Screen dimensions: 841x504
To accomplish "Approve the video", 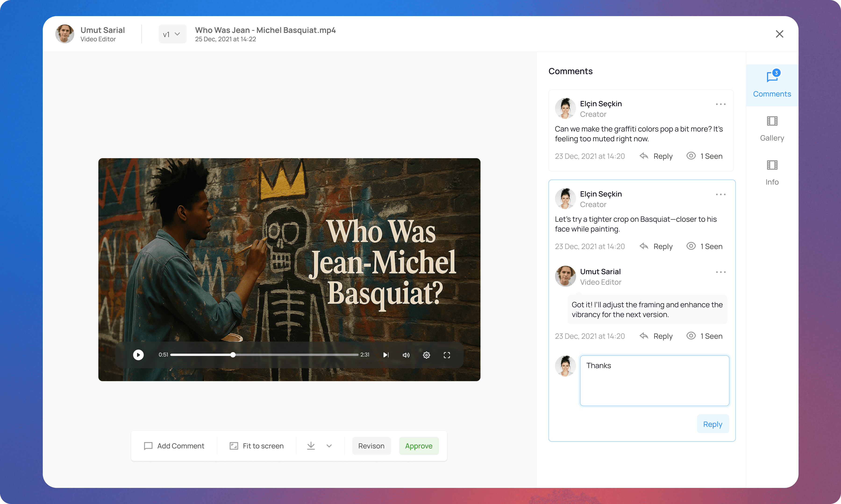I will point(418,446).
